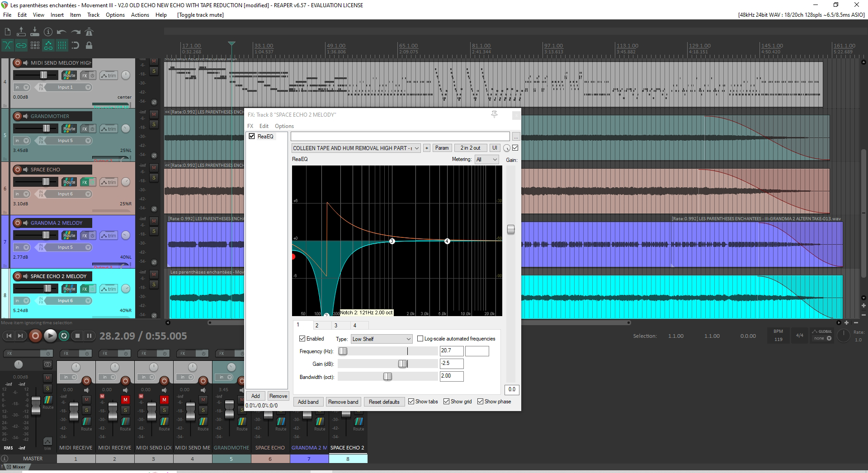This screenshot has width=868, height=473.
Task: Disable the Show phase checkbox
Action: click(481, 402)
